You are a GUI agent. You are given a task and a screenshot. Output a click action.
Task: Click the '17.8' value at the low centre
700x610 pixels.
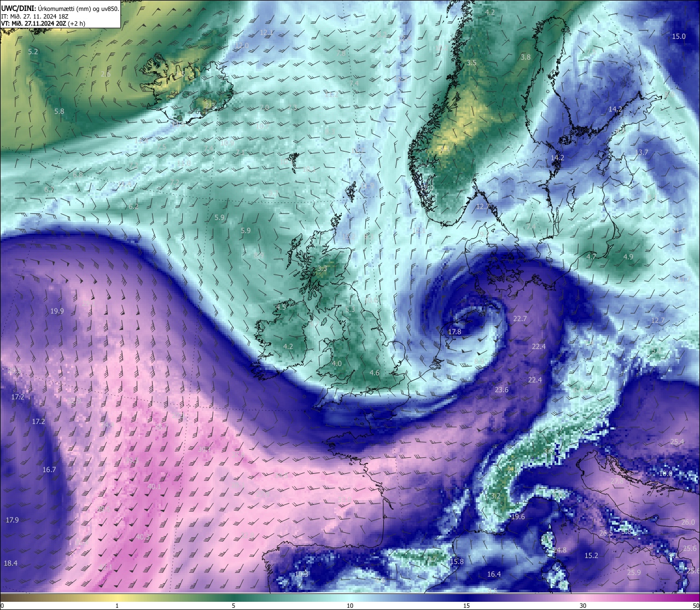click(x=454, y=332)
